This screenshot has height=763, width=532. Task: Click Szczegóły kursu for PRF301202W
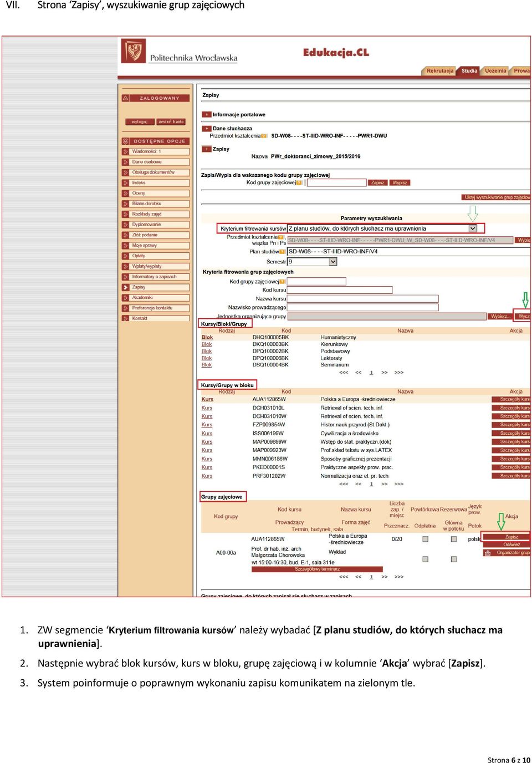coord(511,476)
